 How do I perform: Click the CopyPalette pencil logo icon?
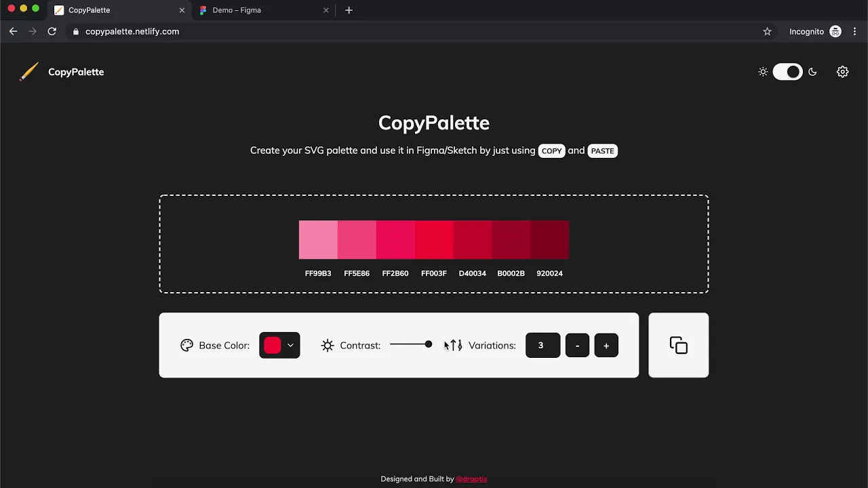pyautogui.click(x=28, y=72)
